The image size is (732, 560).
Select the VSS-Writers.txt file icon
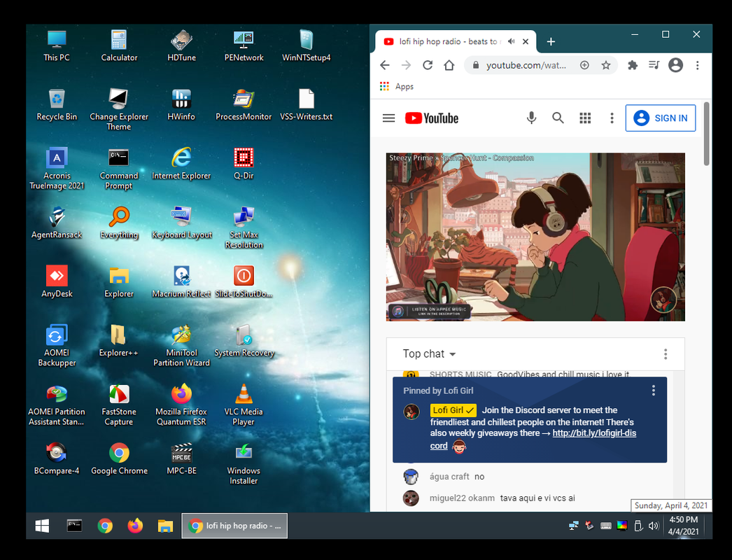point(307,104)
